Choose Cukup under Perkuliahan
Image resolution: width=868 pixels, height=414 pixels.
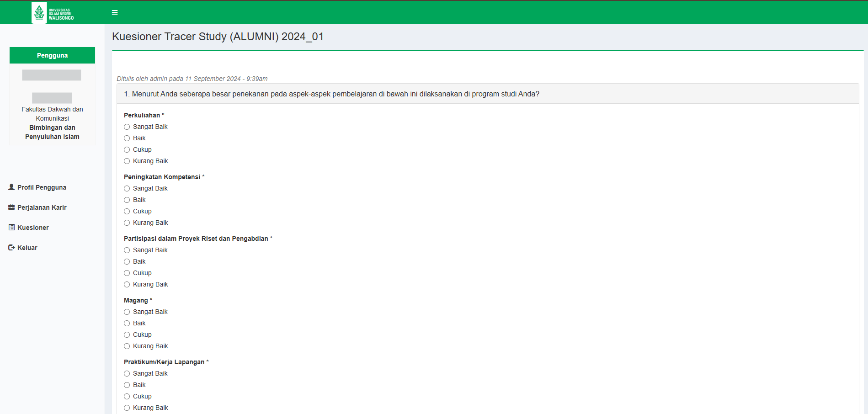(x=127, y=150)
